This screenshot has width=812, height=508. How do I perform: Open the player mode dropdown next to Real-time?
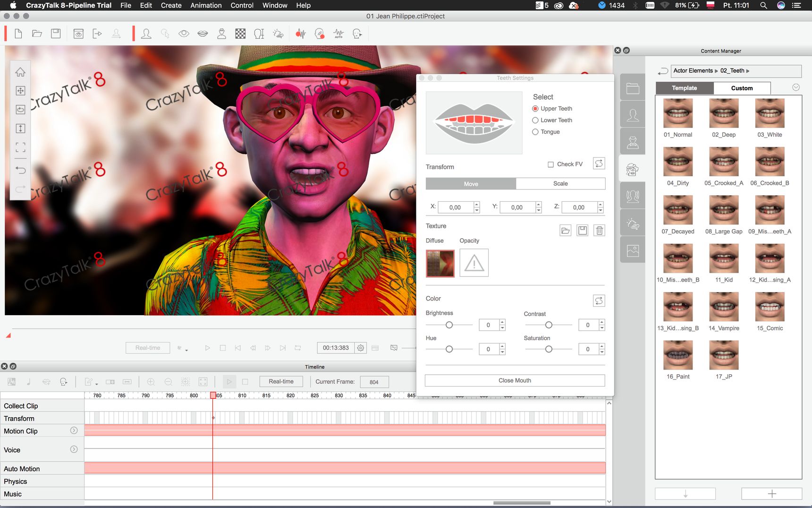click(182, 348)
